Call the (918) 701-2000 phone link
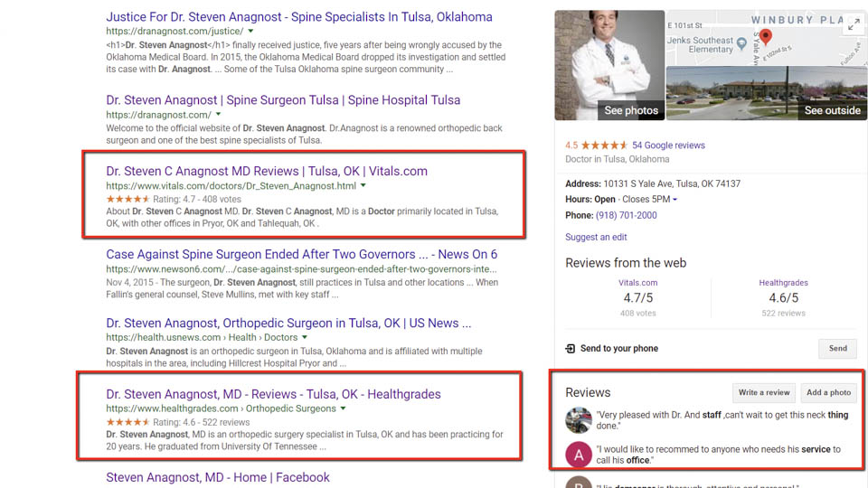This screenshot has height=488, width=868. coord(626,216)
